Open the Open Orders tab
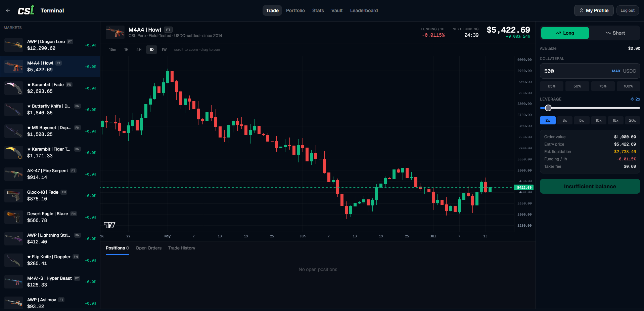Screen dimensions: 644x311 click(148, 248)
